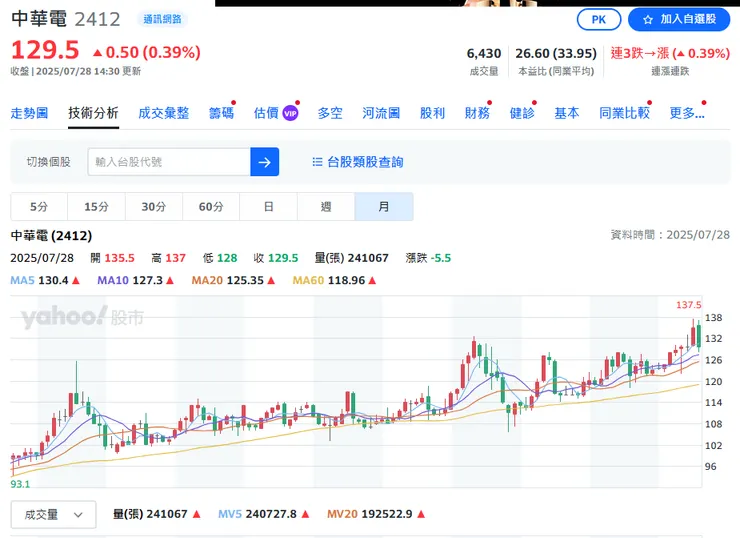Click the stock code input field
Viewport: 740px width, 538px height.
click(x=169, y=162)
